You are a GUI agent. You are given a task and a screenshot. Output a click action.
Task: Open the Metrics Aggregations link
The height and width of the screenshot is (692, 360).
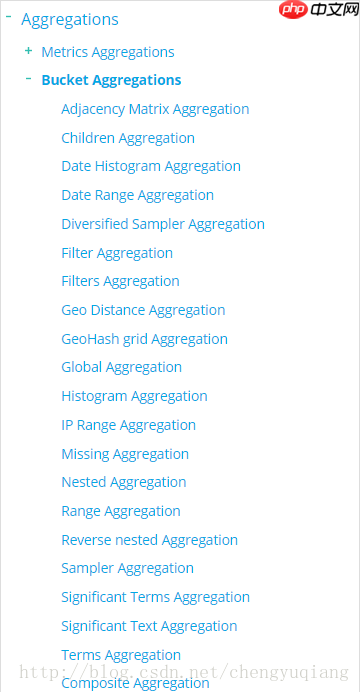point(108,53)
